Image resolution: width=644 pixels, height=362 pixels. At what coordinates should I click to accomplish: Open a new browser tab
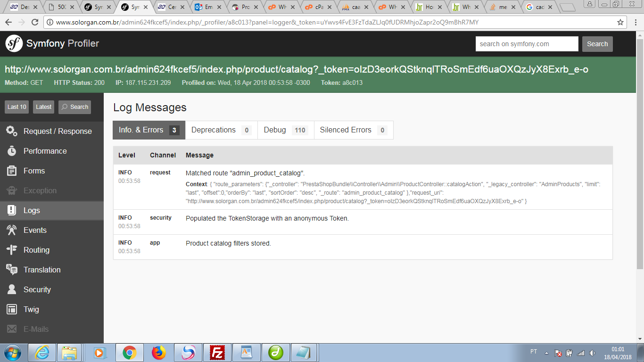coord(568,7)
